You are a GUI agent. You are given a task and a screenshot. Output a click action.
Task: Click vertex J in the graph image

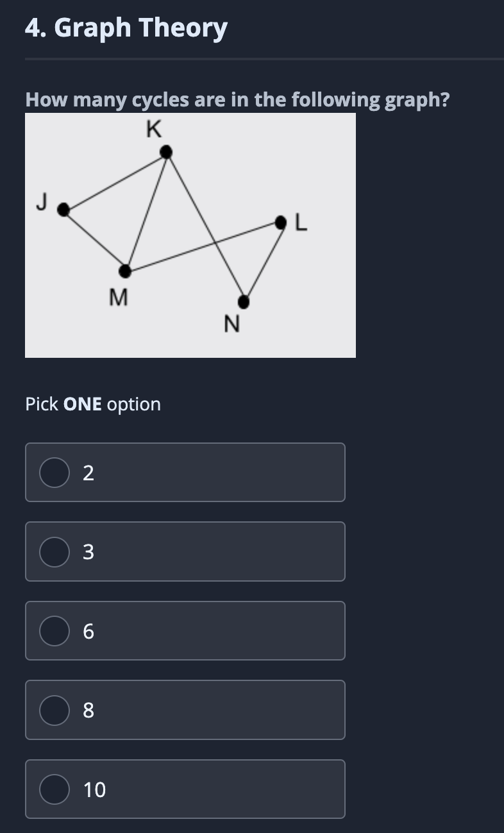click(x=62, y=208)
